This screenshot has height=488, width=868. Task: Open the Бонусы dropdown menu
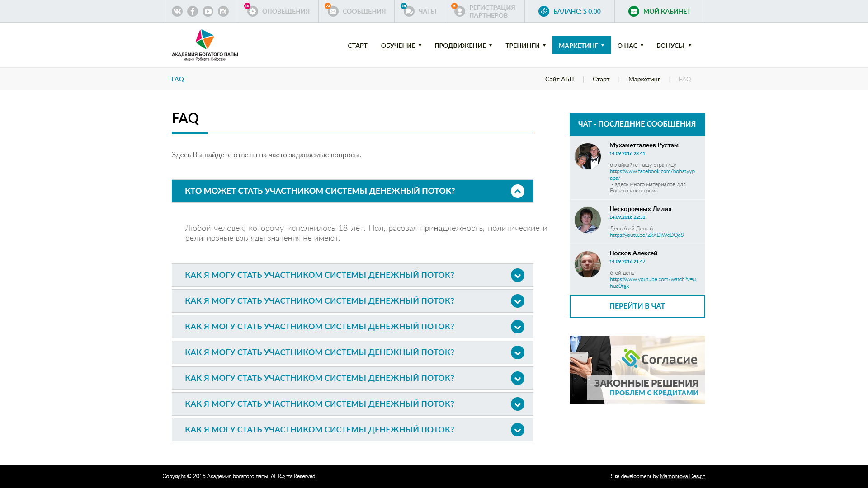pos(674,46)
